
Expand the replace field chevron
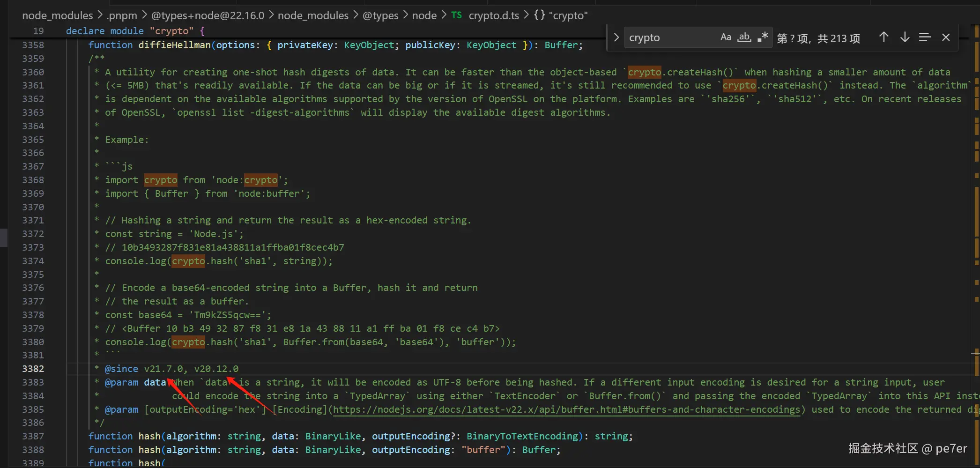click(x=616, y=37)
